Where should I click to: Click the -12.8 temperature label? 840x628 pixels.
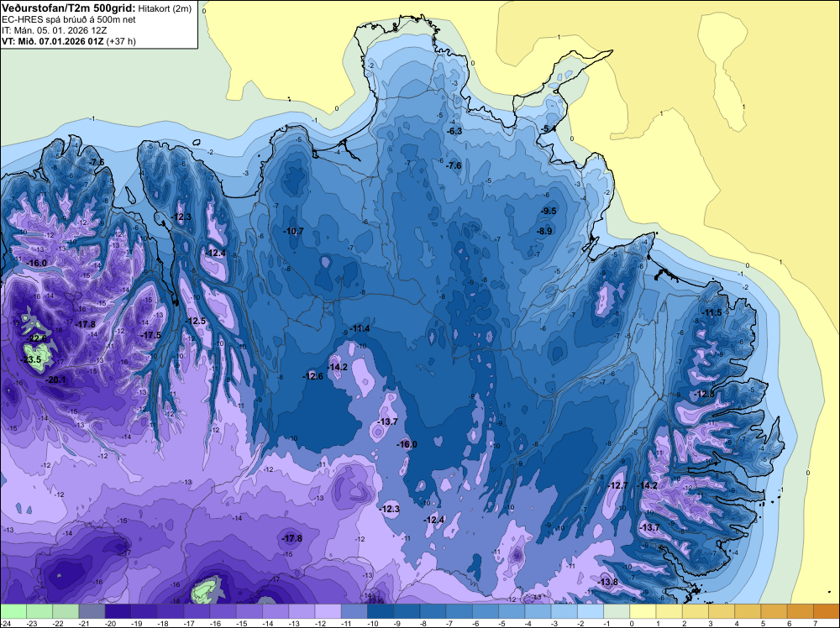[705, 394]
